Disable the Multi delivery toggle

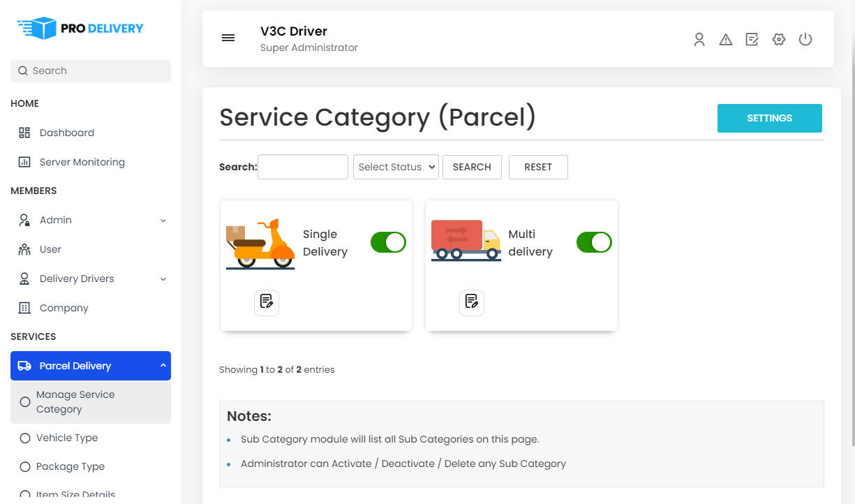tap(594, 242)
